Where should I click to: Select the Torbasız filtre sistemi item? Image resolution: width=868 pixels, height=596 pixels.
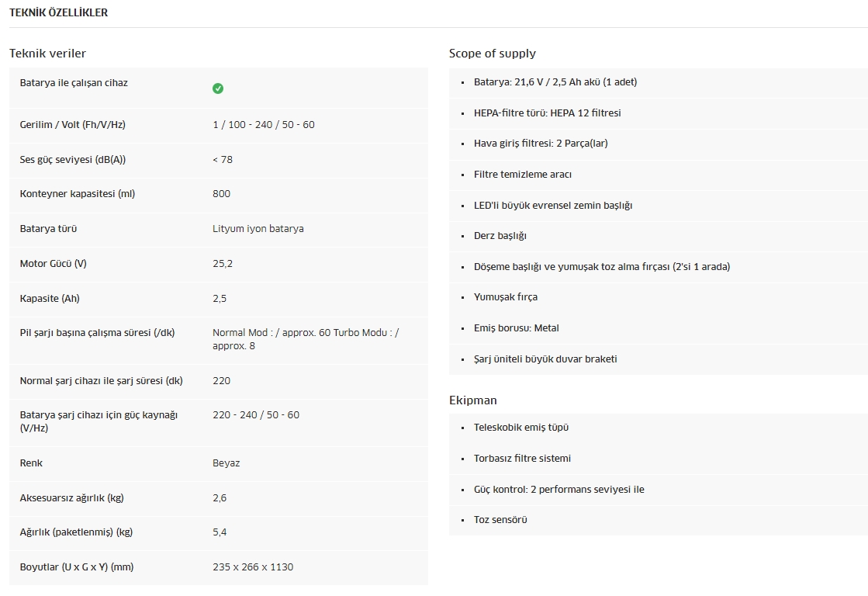coord(522,459)
